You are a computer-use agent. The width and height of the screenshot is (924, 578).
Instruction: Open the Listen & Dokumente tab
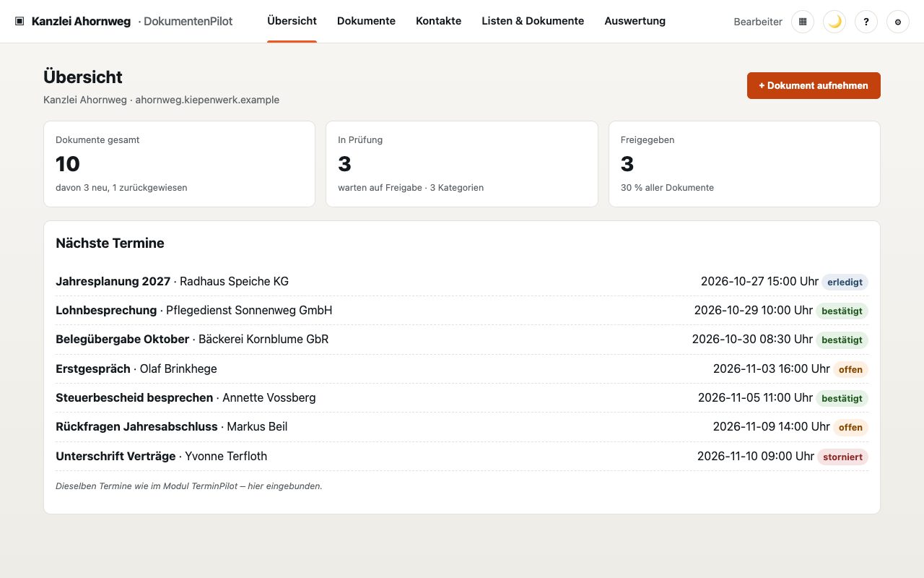pos(533,21)
